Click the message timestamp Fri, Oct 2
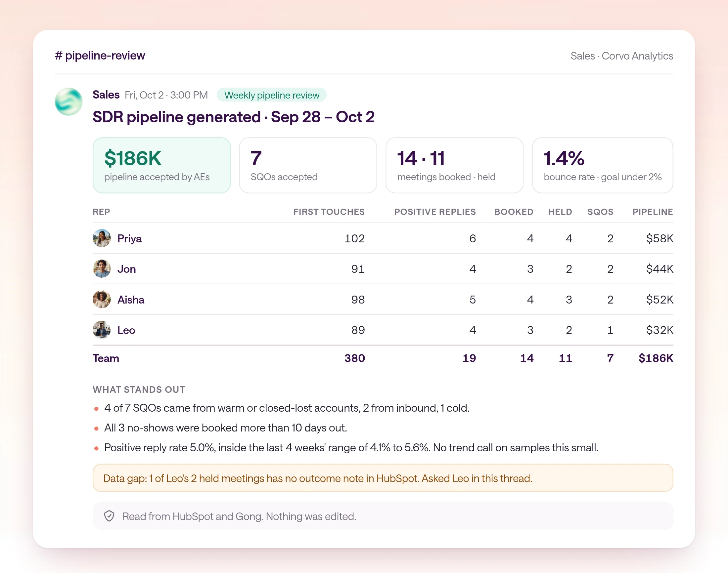Image resolution: width=728 pixels, height=573 pixels. (x=166, y=95)
